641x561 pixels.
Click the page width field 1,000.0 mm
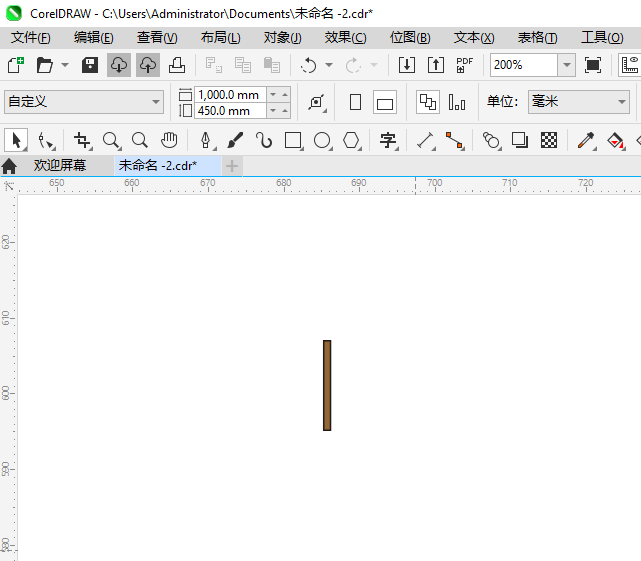pyautogui.click(x=230, y=95)
